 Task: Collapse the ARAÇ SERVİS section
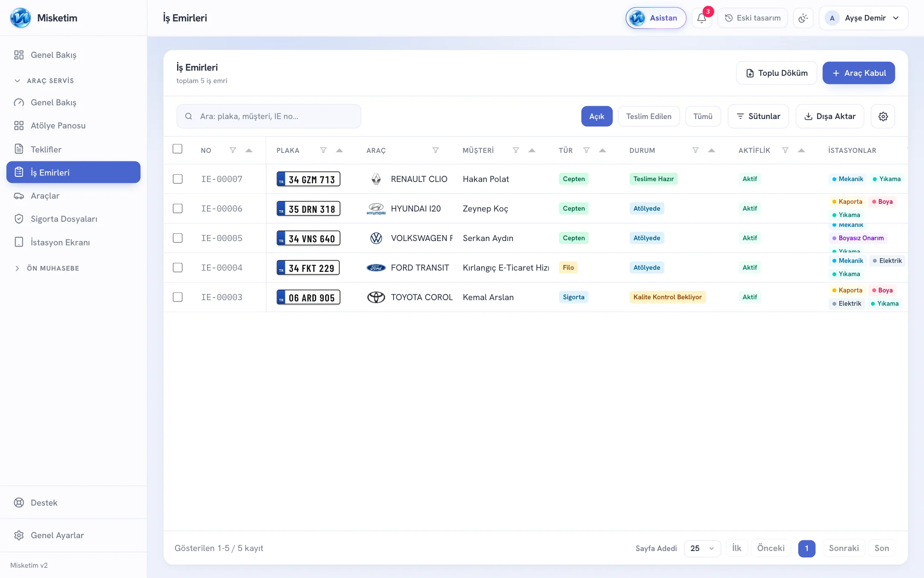(x=44, y=81)
